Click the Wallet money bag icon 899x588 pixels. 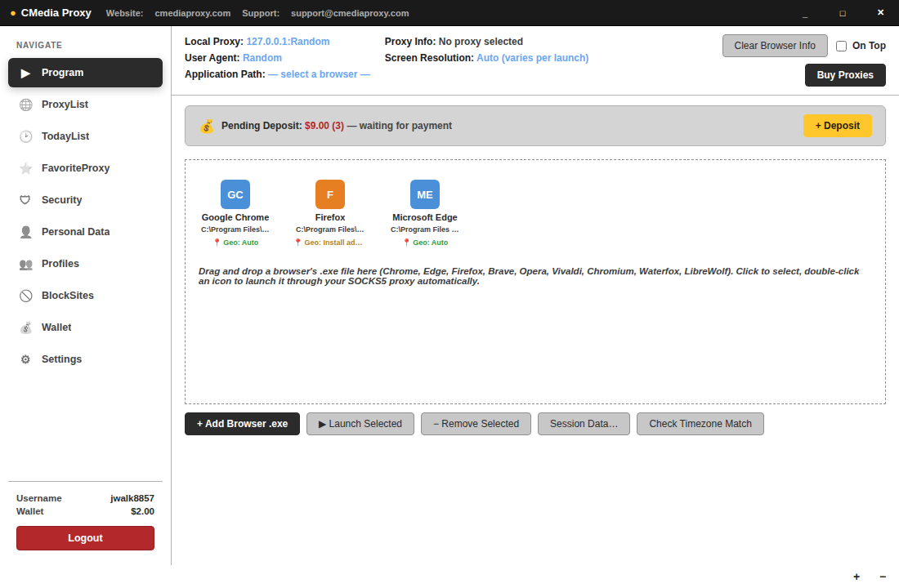26,327
